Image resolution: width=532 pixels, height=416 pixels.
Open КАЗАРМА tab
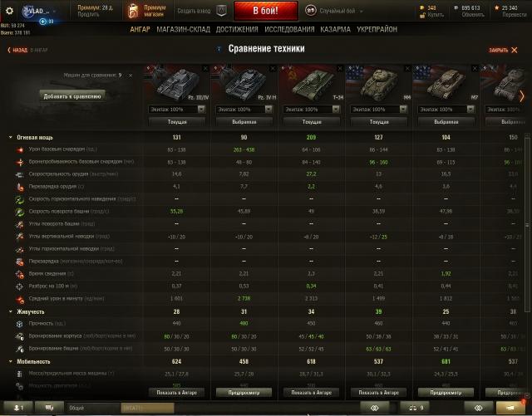tap(335, 30)
